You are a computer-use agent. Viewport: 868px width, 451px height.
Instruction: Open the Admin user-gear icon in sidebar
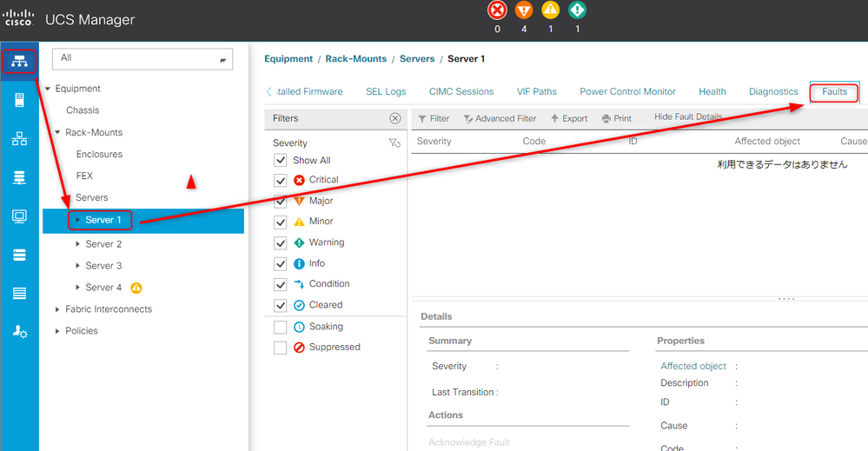(19, 331)
